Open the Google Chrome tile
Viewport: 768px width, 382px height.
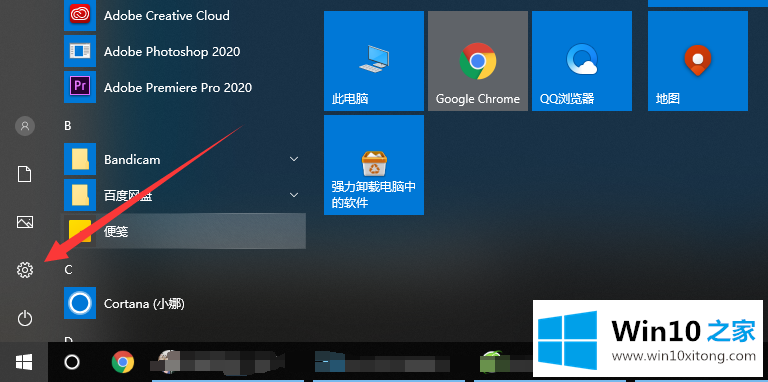(x=478, y=61)
